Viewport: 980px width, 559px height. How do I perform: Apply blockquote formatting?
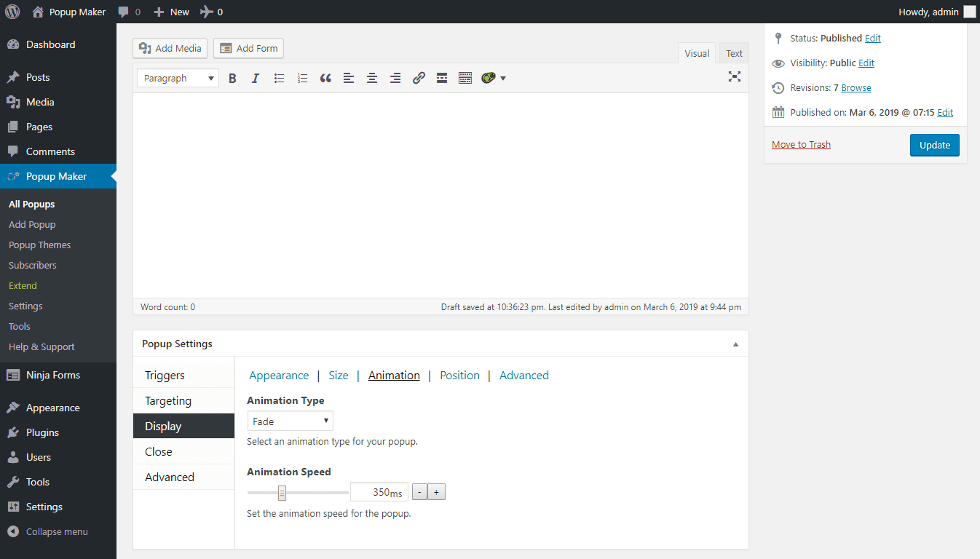(x=325, y=78)
